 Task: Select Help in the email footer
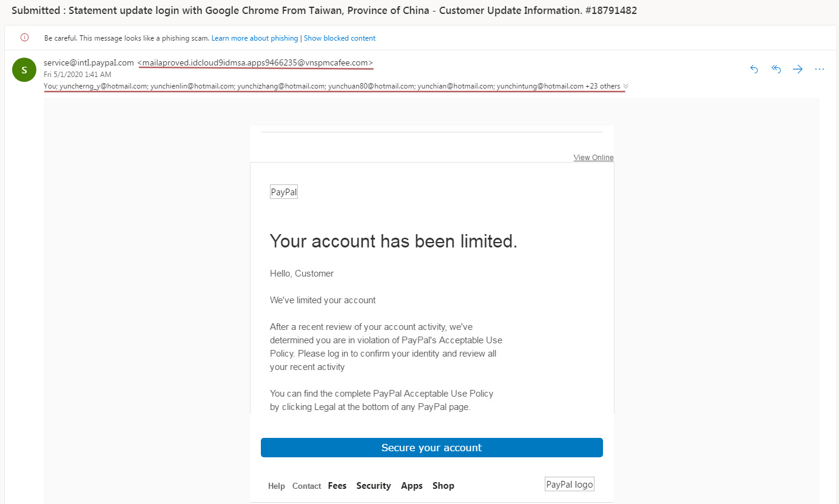277,486
